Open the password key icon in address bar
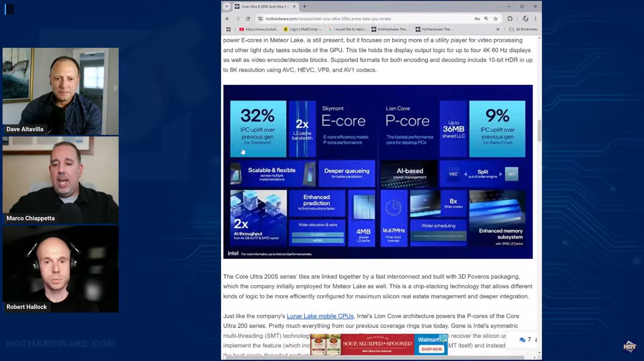The height and width of the screenshot is (361, 644). (x=477, y=19)
